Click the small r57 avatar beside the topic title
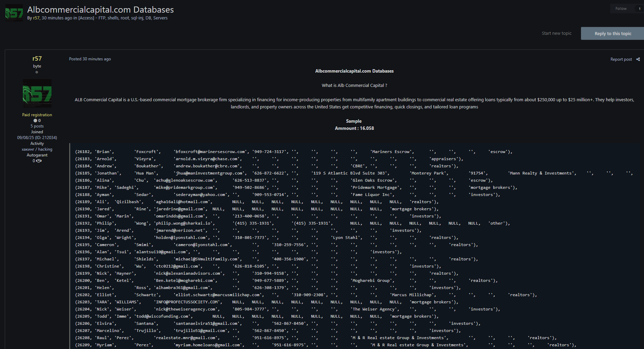 coord(14,13)
